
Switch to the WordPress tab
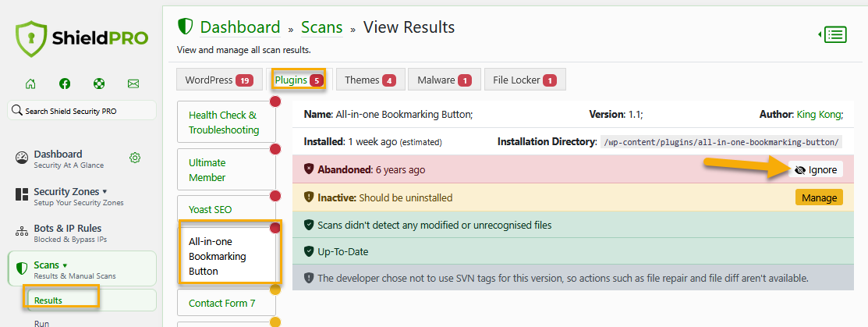tap(219, 80)
